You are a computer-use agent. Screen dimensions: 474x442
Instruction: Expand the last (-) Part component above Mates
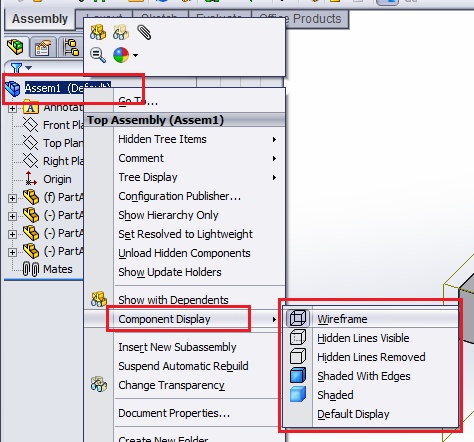(12, 252)
